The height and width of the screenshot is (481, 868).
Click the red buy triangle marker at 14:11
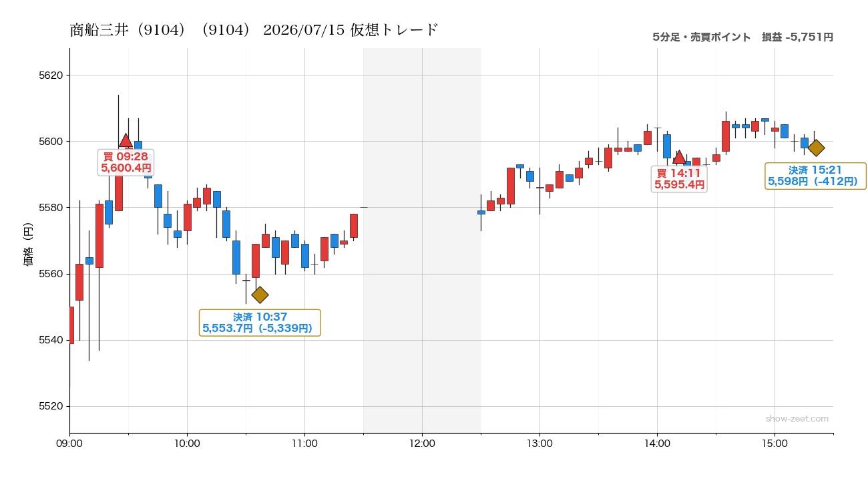click(679, 157)
